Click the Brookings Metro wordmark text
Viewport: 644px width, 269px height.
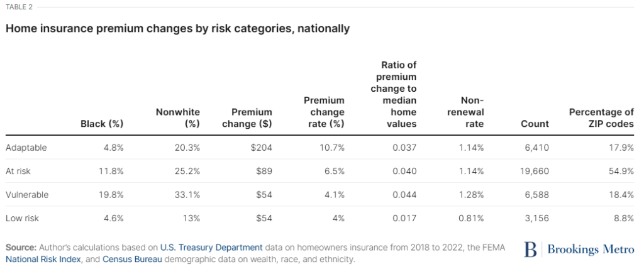tap(589, 250)
